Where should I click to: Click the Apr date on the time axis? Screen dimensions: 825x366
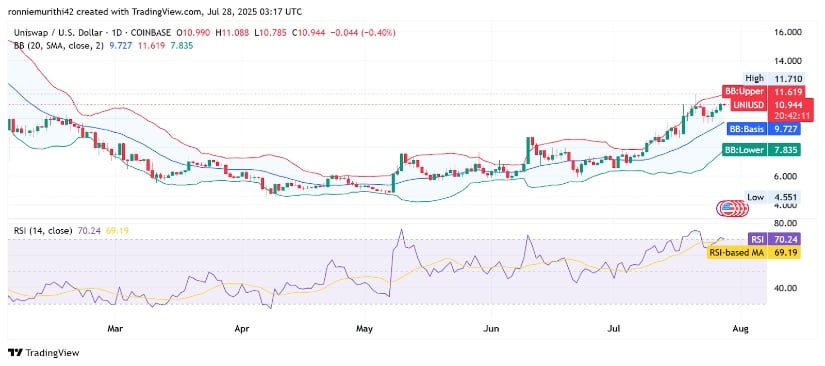coord(242,329)
